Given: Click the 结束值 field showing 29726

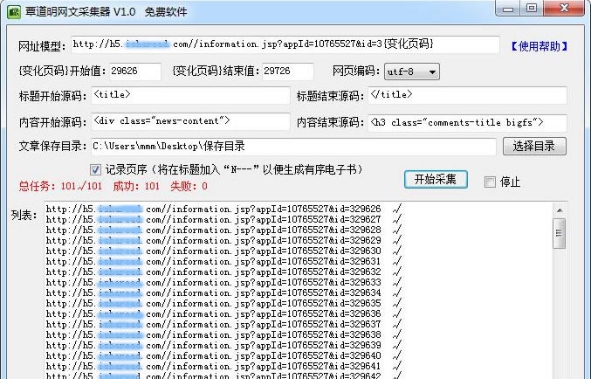Looking at the screenshot, I should 288,71.
